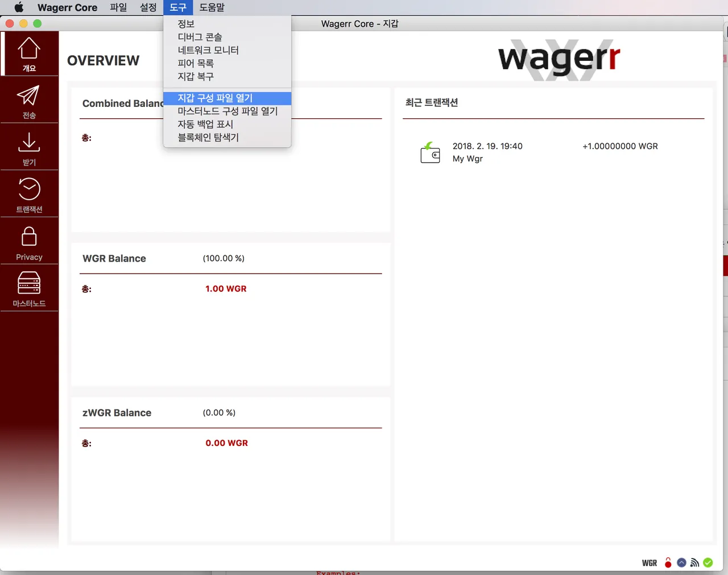Screen dimensions: 728x575
Task: Close the open 도구 menu
Action: tap(178, 7)
